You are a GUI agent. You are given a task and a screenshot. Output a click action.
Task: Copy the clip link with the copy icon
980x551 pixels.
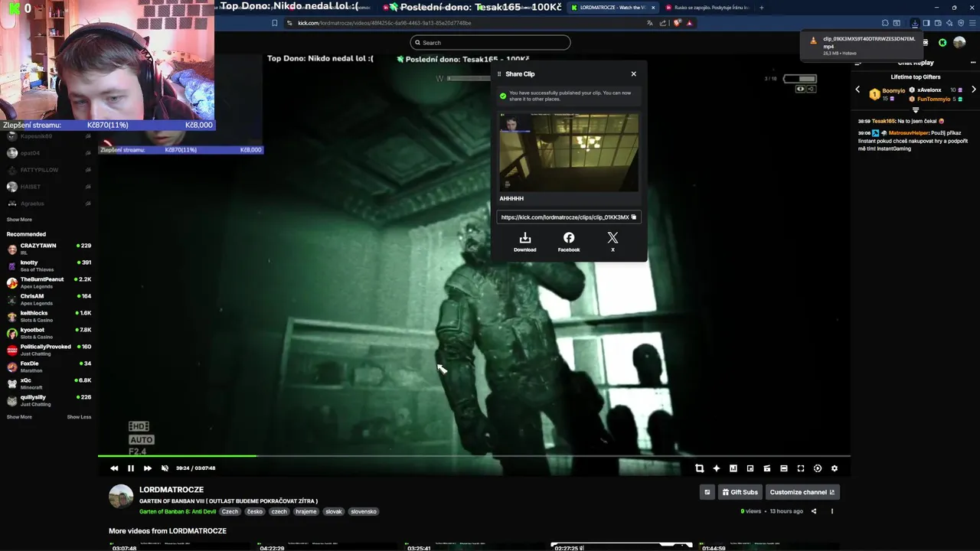(634, 217)
